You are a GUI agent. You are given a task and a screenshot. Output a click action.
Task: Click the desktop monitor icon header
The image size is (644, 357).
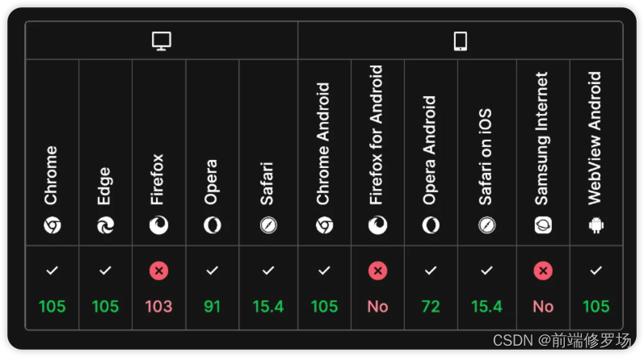coord(162,41)
